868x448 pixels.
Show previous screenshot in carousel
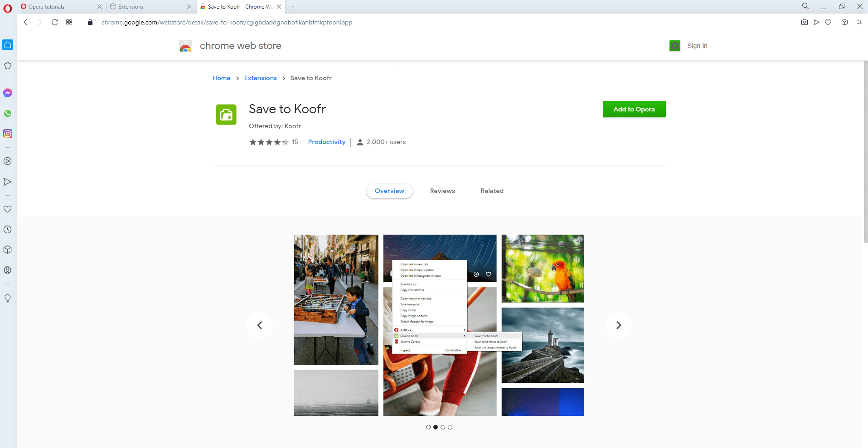click(x=260, y=325)
